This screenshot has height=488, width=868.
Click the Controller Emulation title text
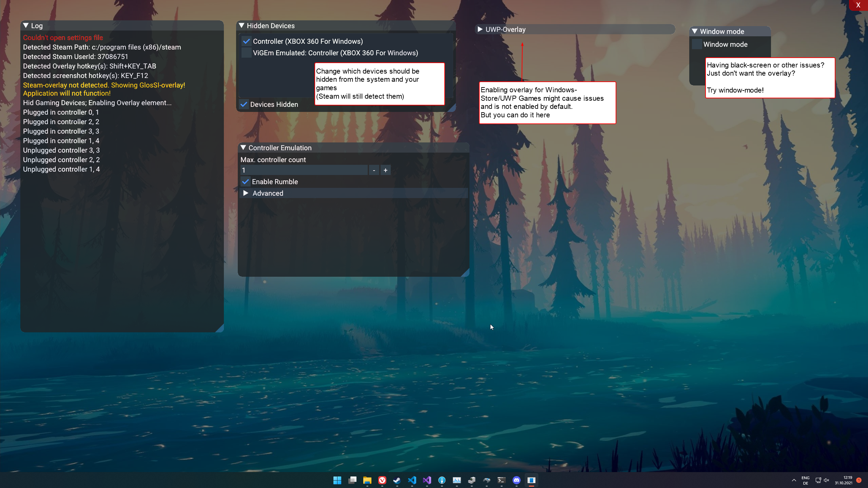click(280, 148)
